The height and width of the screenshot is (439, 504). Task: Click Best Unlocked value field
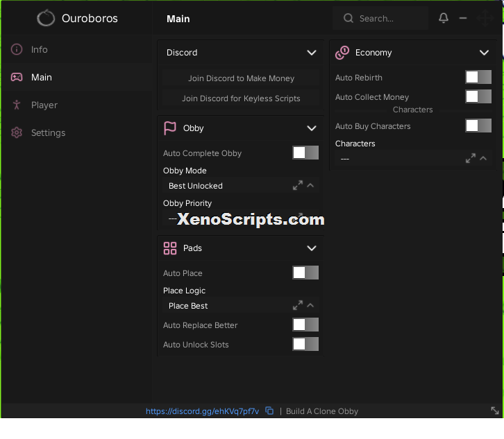pyautogui.click(x=241, y=186)
